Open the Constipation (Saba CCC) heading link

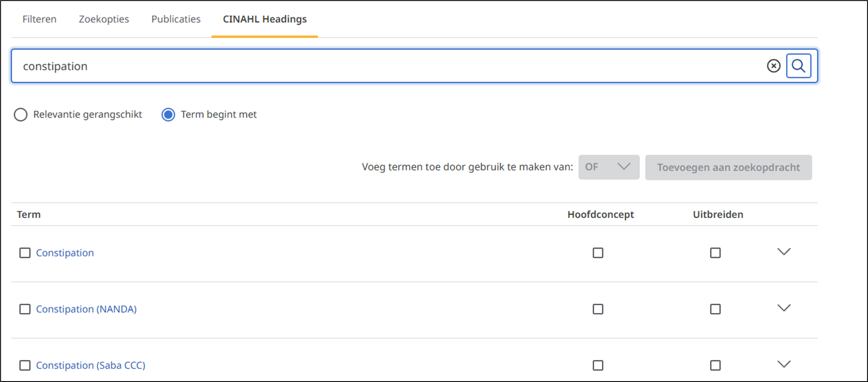coord(91,366)
